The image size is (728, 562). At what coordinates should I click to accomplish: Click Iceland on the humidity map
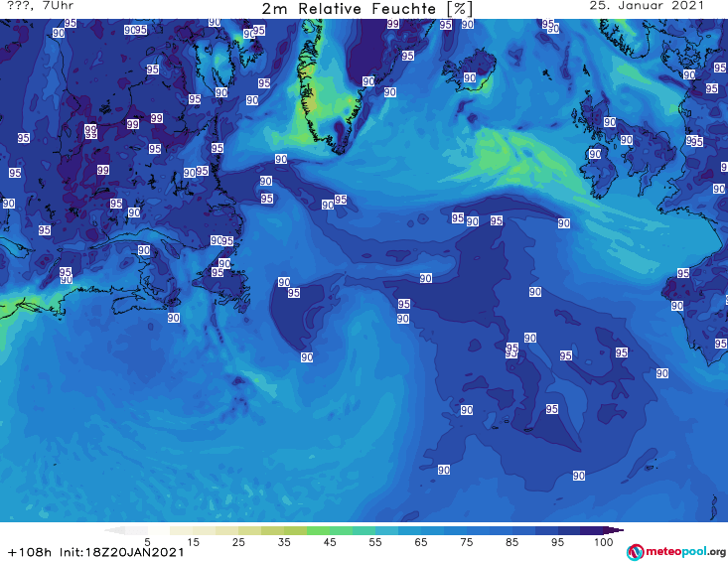[x=469, y=70]
